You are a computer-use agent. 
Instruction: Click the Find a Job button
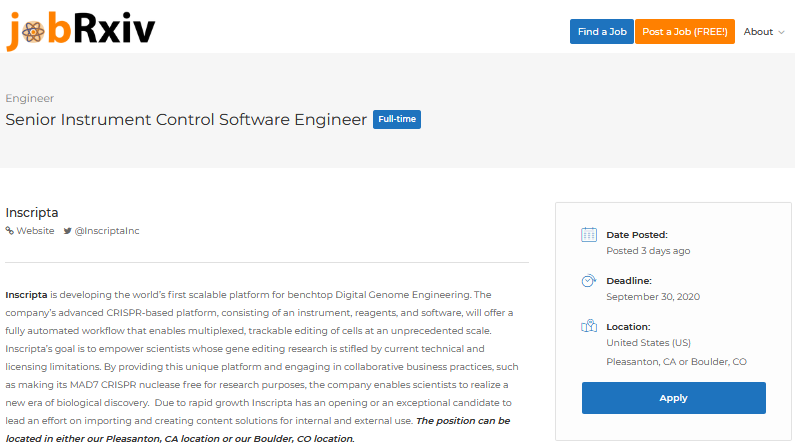601,31
